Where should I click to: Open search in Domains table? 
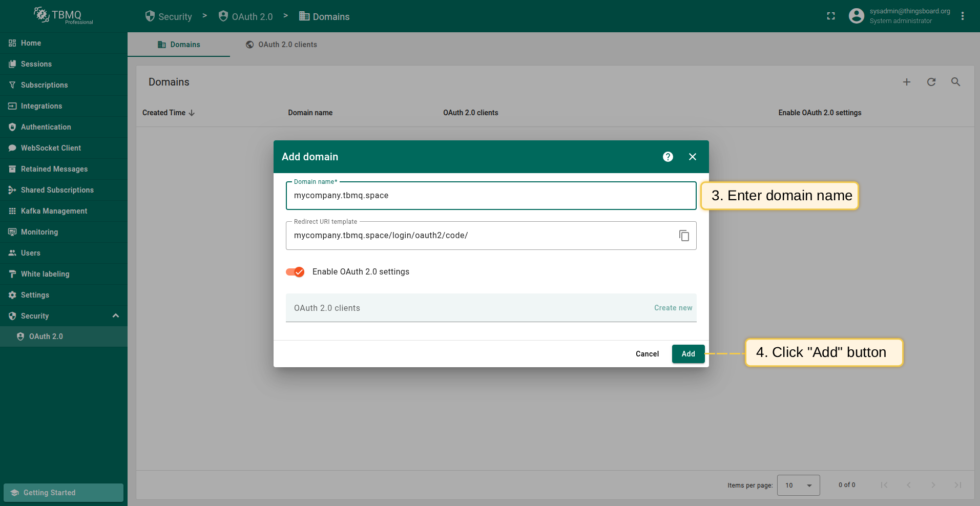pos(955,82)
